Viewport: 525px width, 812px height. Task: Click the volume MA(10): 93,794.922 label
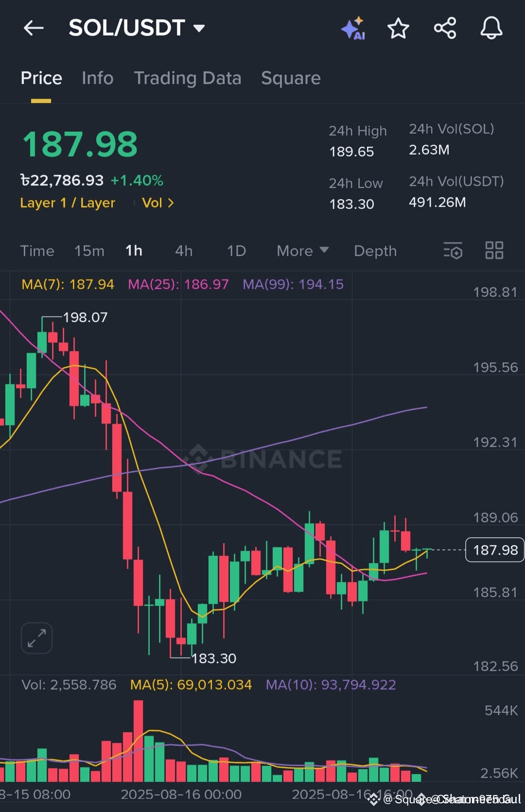pyautogui.click(x=331, y=685)
